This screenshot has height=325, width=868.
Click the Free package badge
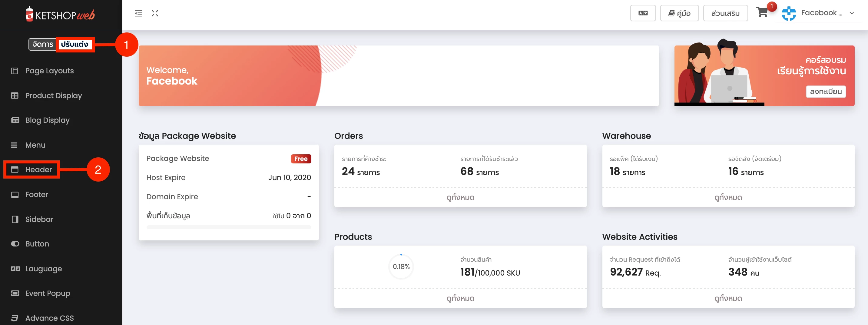[301, 159]
